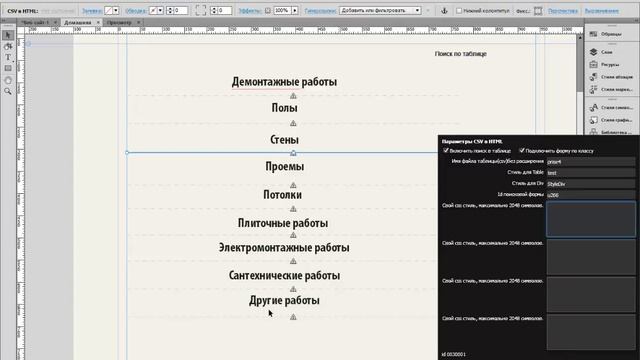Click the accordion handle below Сантехнические работы

click(293, 289)
